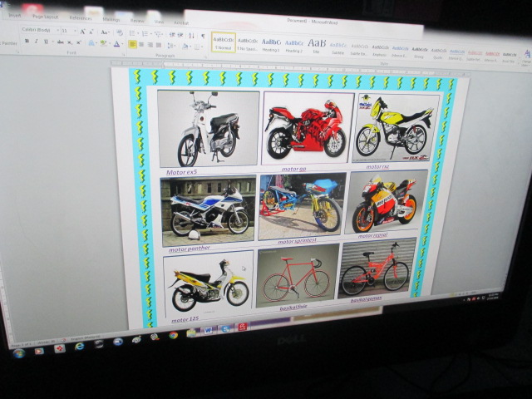Expand the Paragraph dialog launcher
This screenshot has height=399, width=532.
tap(205, 57)
